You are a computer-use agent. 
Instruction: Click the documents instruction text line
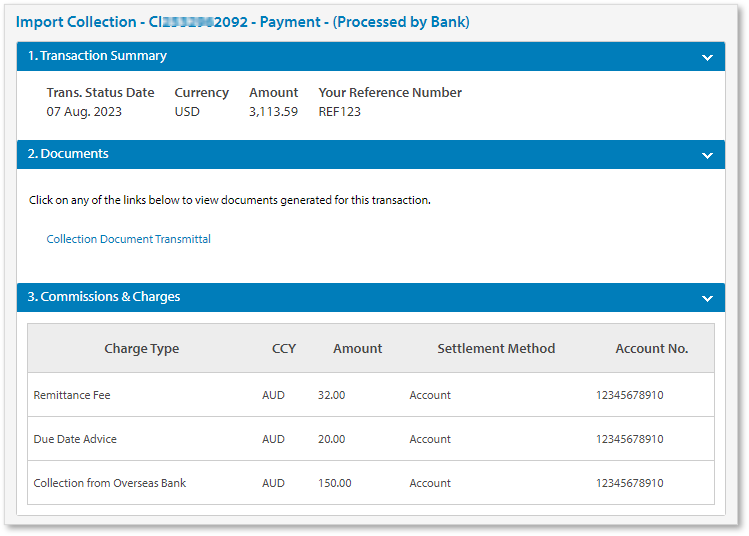coord(230,200)
